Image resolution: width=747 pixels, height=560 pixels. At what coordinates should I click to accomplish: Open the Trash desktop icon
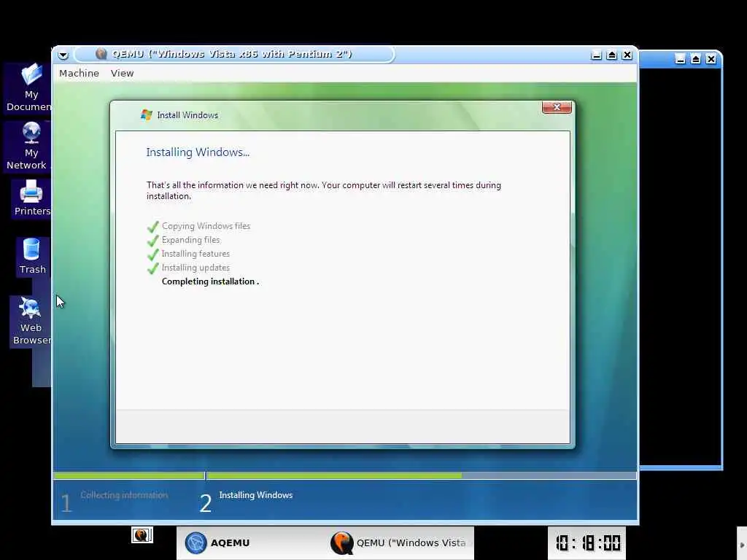[32, 256]
